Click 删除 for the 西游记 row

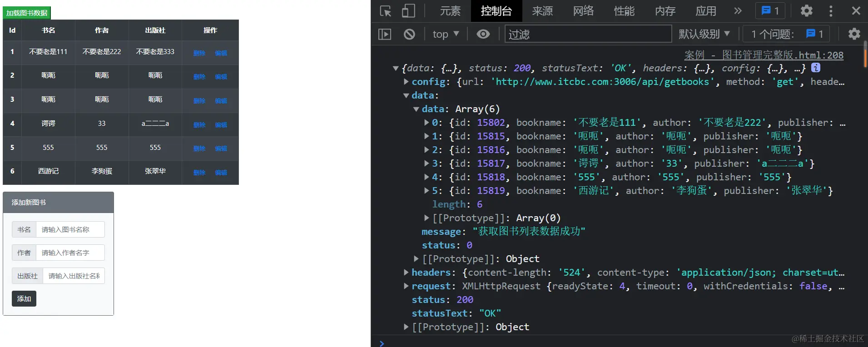(199, 173)
